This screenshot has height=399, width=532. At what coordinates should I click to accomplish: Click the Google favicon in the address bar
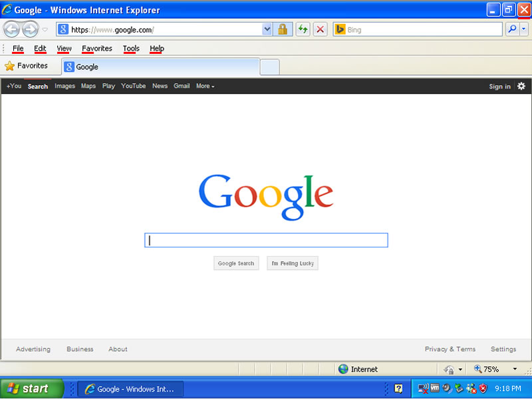coord(63,29)
